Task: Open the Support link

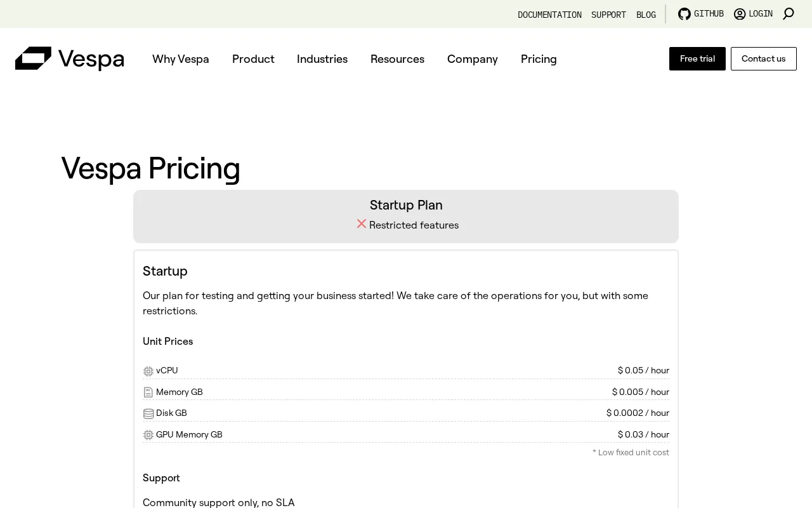Action: (x=608, y=15)
